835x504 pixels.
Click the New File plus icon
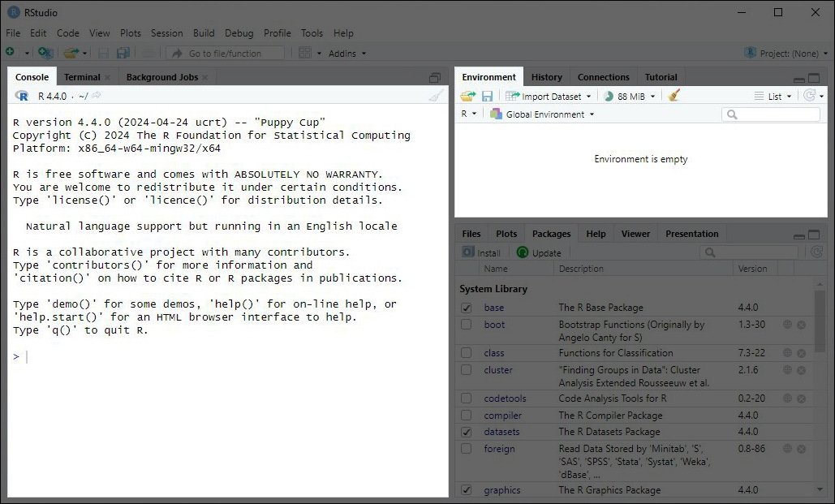coord(10,52)
